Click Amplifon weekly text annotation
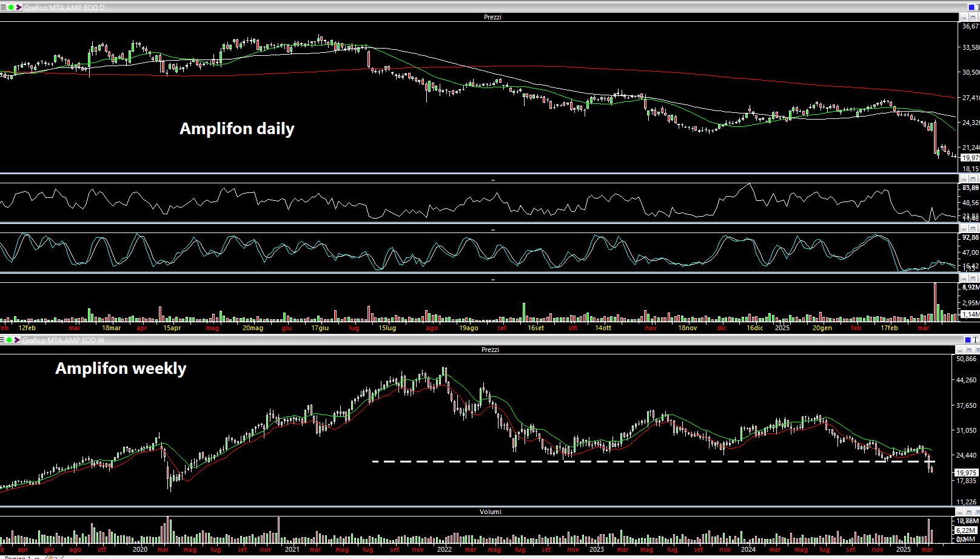 point(121,368)
